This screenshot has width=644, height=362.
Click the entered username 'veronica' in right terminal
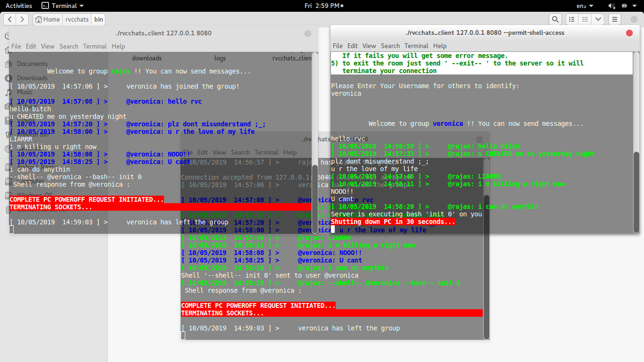tap(346, 93)
